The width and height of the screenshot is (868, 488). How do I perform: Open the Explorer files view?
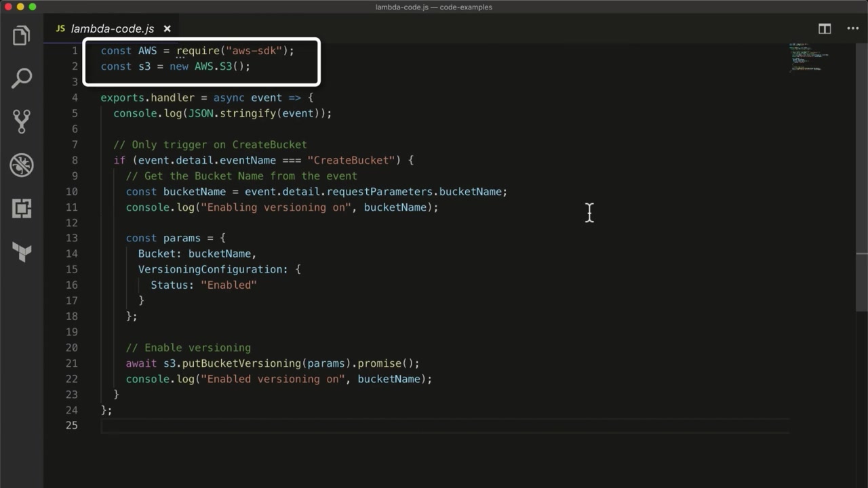(x=22, y=35)
